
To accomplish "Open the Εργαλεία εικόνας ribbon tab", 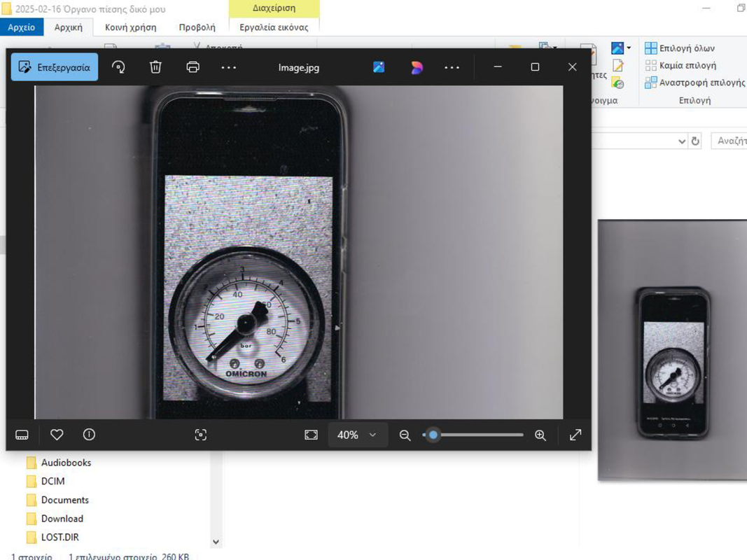I will (x=274, y=27).
